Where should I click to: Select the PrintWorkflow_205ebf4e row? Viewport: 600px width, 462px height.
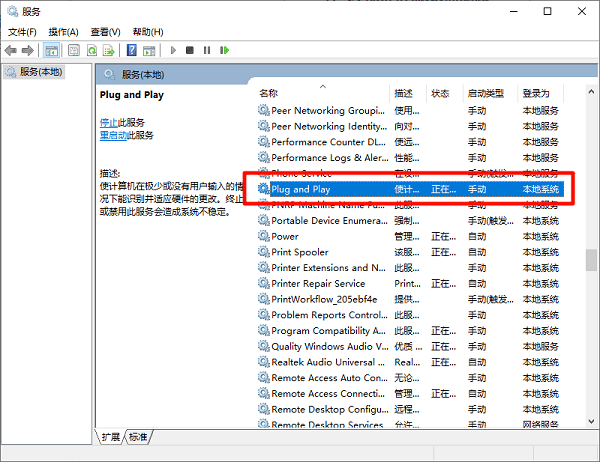point(410,299)
